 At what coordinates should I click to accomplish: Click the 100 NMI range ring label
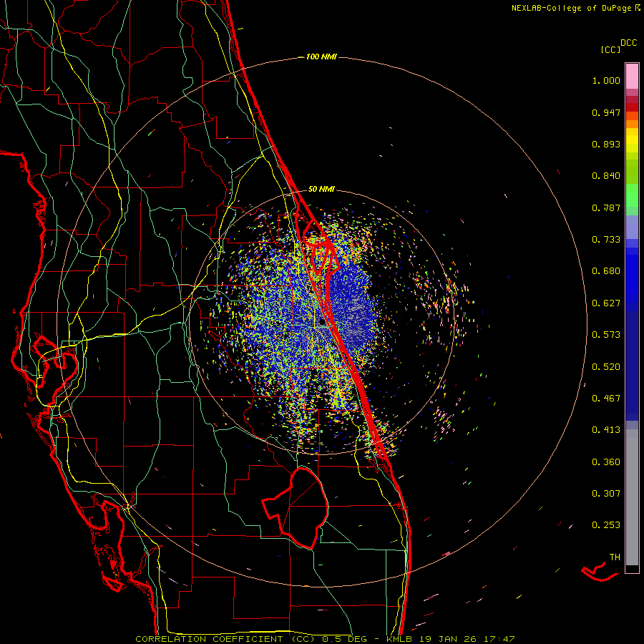[321, 57]
